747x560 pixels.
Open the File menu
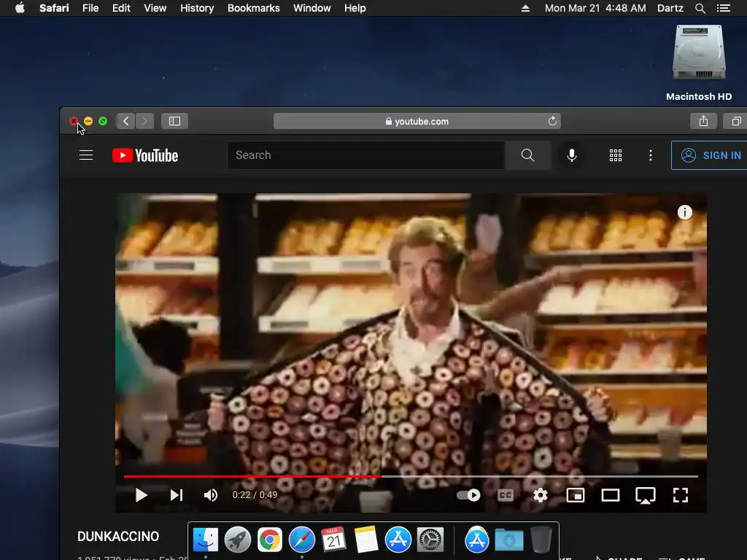click(90, 8)
